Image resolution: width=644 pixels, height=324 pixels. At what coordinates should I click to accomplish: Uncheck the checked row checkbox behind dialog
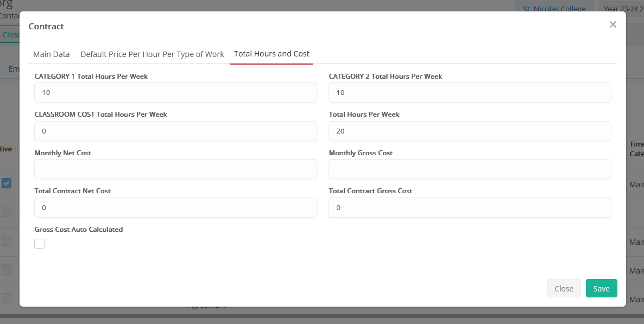(7, 183)
